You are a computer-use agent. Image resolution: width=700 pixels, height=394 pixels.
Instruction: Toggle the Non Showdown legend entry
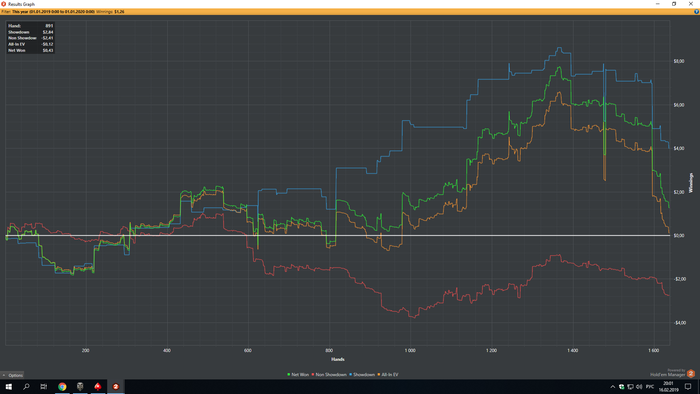pos(329,375)
